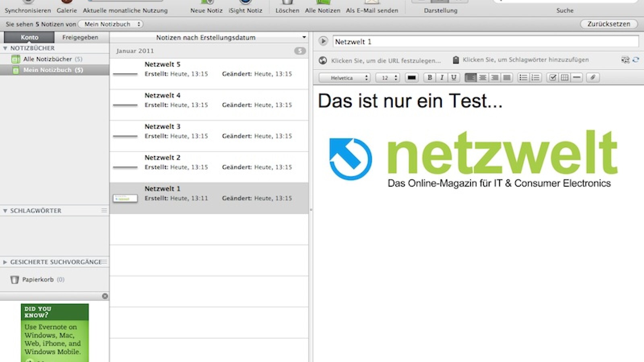Viewport: 644px width, 362px height.
Task: Insert a table into the note
Action: point(565,78)
